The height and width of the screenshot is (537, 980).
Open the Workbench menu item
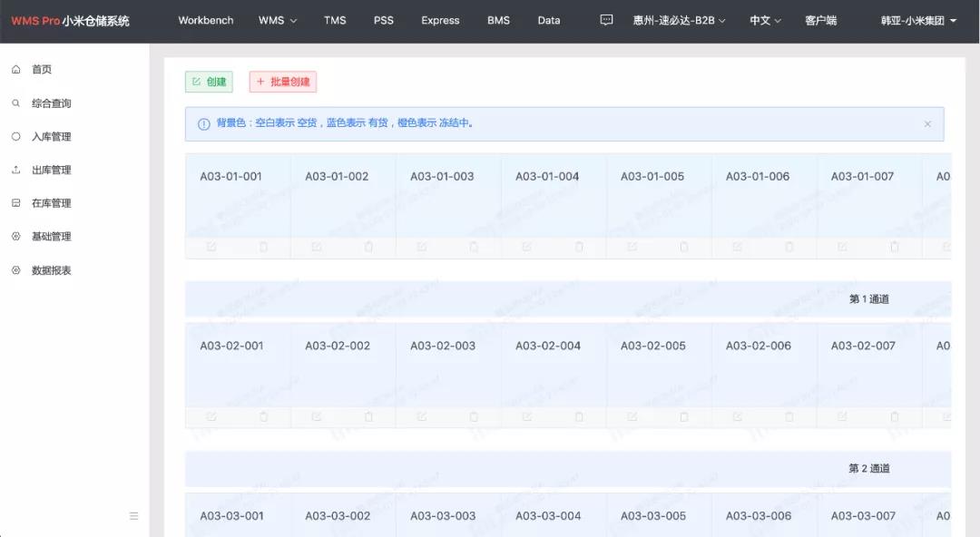point(206,20)
